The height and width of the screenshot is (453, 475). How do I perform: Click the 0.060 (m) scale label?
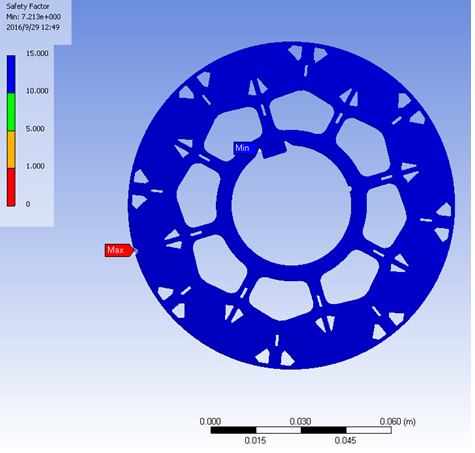pyautogui.click(x=397, y=422)
